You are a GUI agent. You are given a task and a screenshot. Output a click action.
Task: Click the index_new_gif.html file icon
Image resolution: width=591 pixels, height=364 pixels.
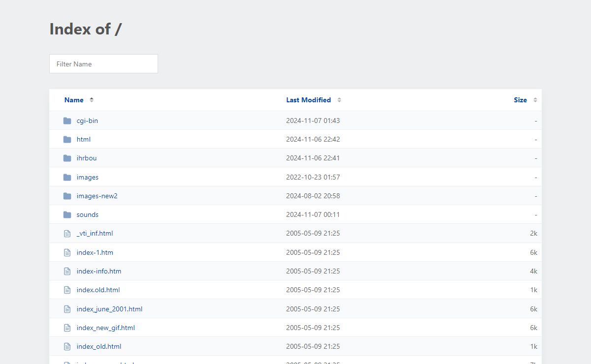pyautogui.click(x=67, y=328)
